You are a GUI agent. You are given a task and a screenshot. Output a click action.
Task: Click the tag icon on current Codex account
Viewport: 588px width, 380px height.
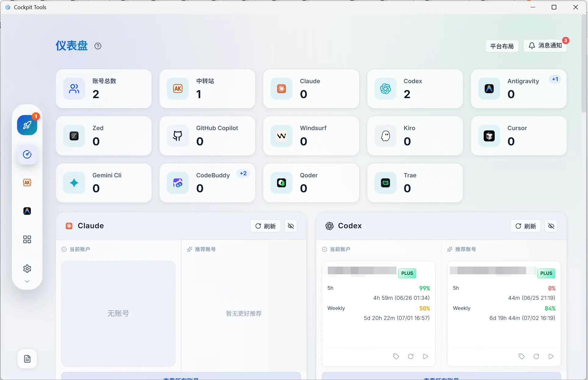point(396,356)
